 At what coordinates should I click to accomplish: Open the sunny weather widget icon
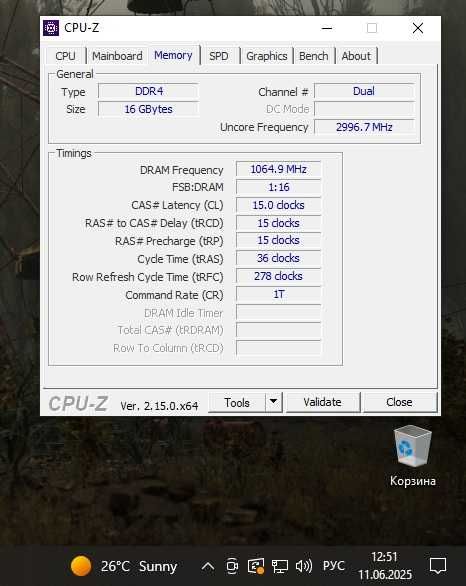(81, 566)
